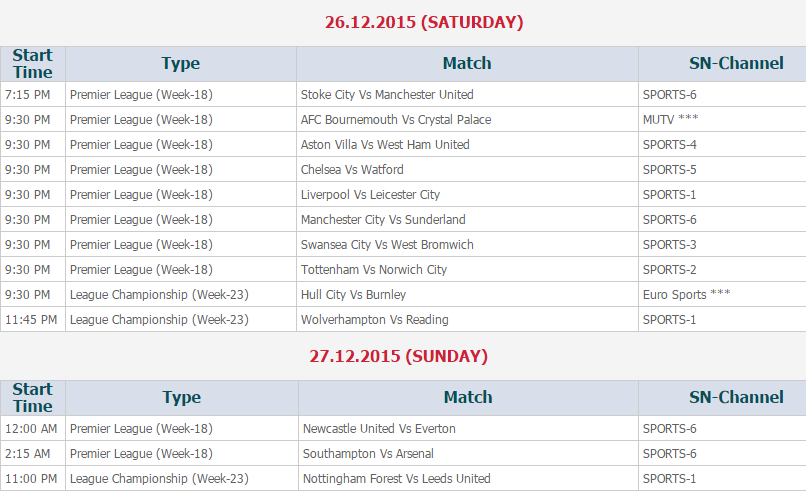The height and width of the screenshot is (491, 806).
Task: Select the Euro Sports channel cell
Action: click(x=686, y=295)
